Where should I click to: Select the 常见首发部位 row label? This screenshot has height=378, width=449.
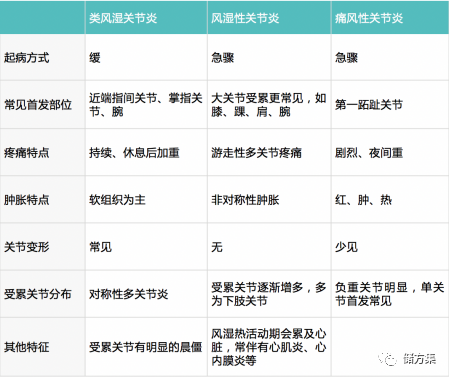click(38, 105)
